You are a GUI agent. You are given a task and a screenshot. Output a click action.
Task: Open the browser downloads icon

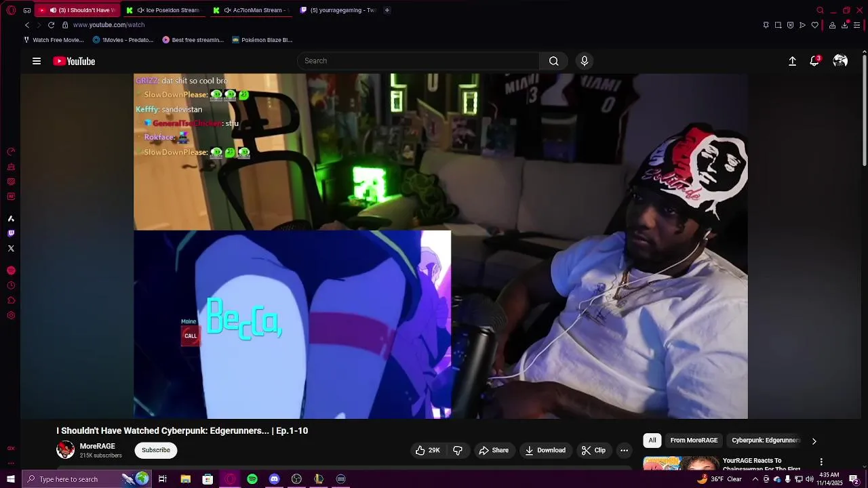(844, 25)
